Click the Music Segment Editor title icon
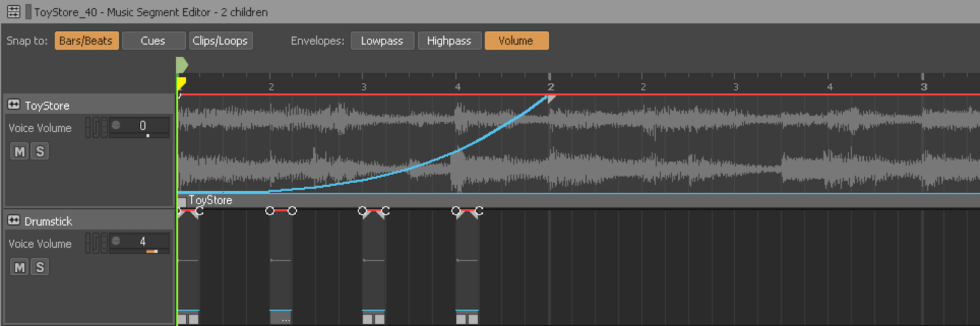This screenshot has width=980, height=326. (x=13, y=12)
